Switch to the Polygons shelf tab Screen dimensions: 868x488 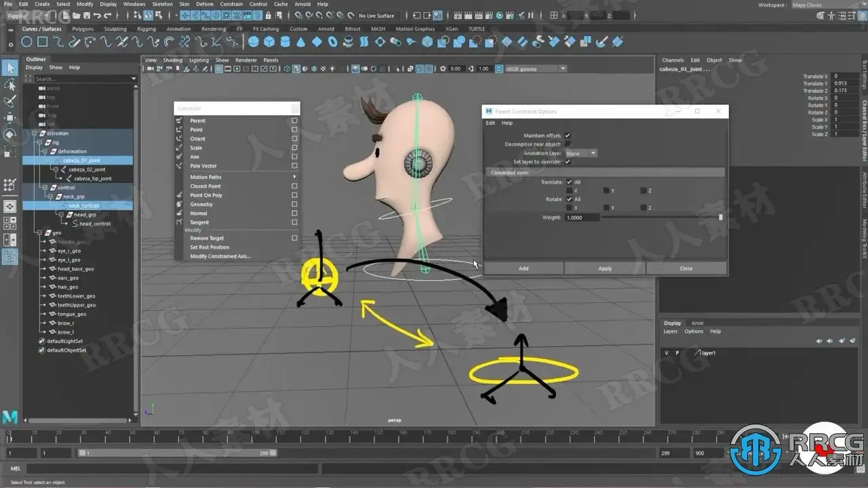pos(83,29)
